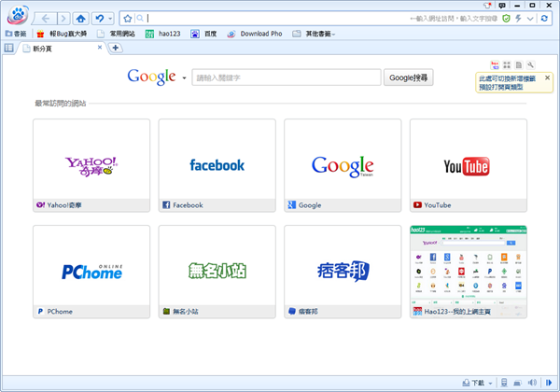Open the 百度 bookmark link
560x392 pixels.
coord(207,34)
